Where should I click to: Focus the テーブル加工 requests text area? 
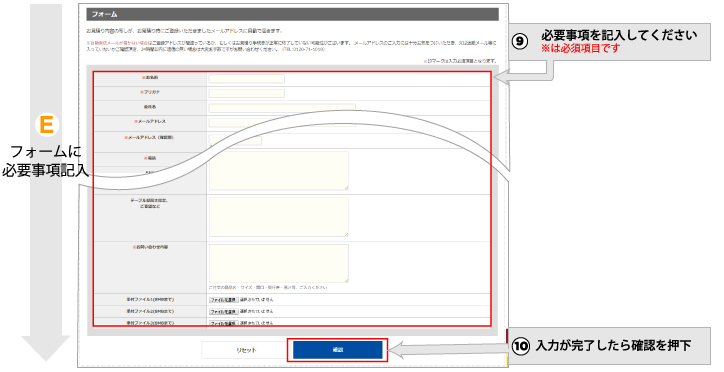point(279,217)
